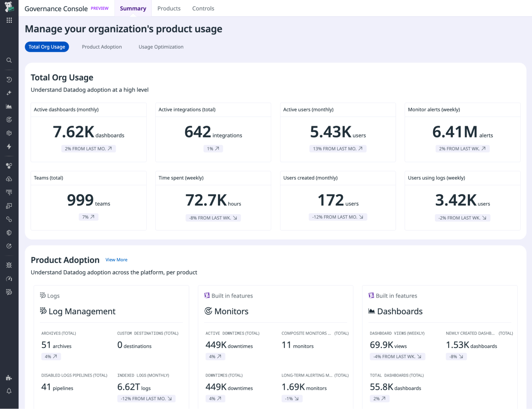Click the Active users (monthly) card
532x409 pixels.
pyautogui.click(x=337, y=132)
